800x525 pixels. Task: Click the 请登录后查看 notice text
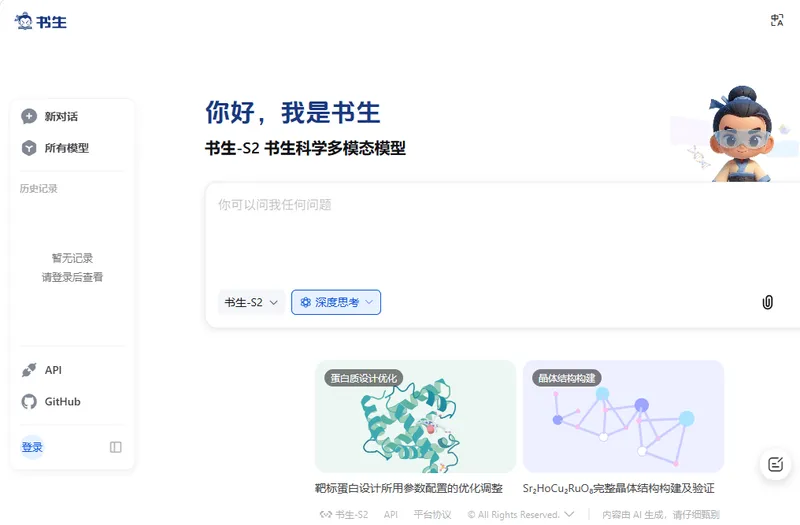point(72,277)
